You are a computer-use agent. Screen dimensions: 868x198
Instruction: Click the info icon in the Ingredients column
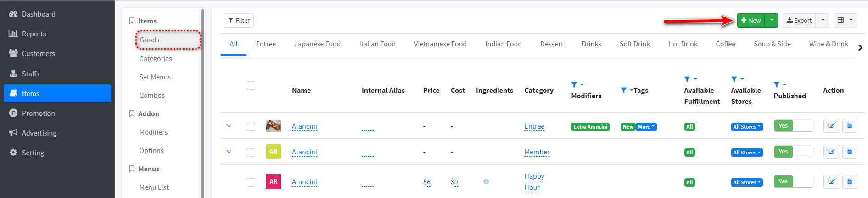(x=486, y=181)
